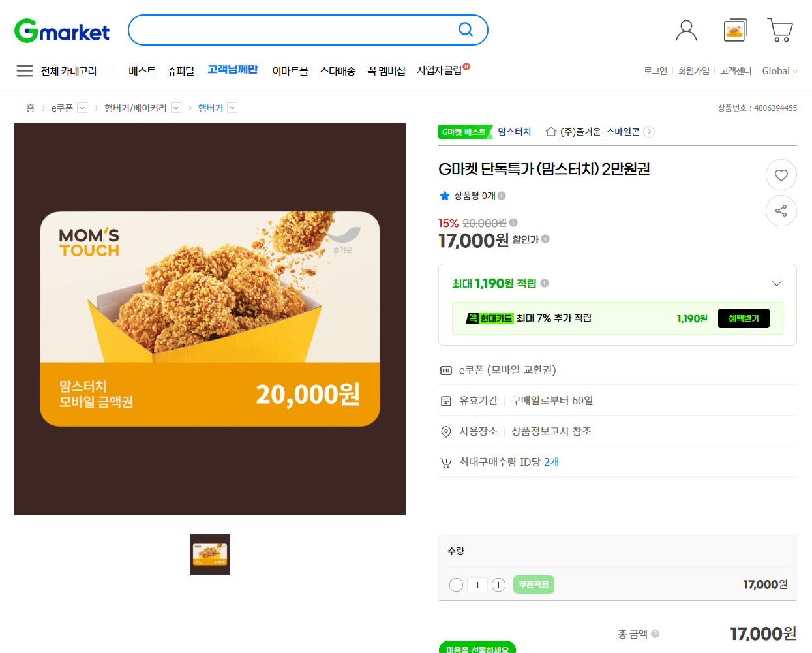Click info icon beside 20,000원 original price
The image size is (812, 653).
[x=513, y=222]
